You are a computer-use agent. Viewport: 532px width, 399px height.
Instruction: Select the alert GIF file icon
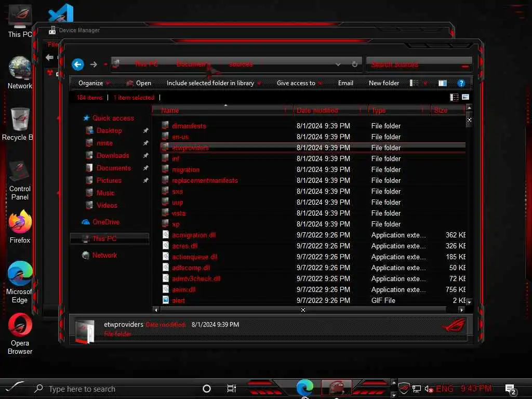point(166,300)
